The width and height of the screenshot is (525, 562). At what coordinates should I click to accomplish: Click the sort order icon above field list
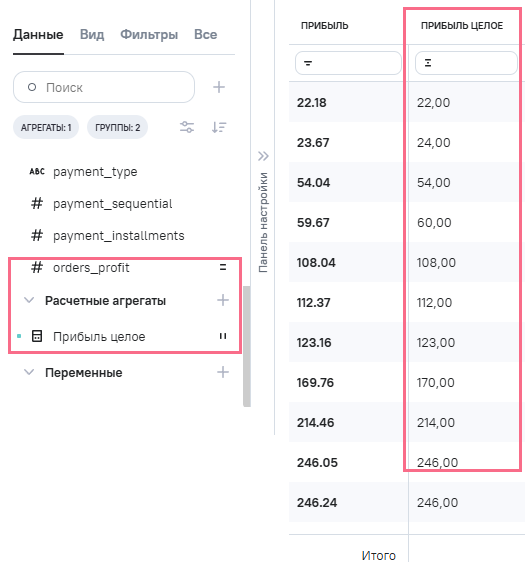coord(219,127)
